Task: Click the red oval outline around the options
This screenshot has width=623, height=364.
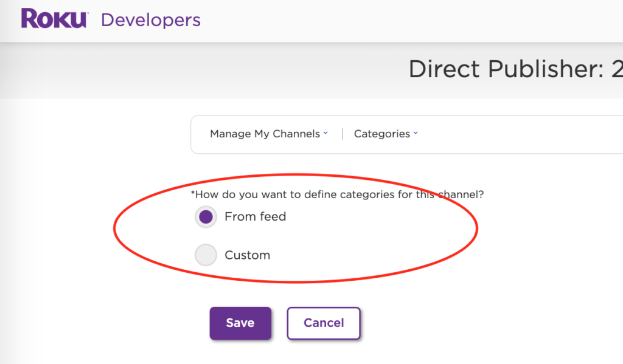Action: coord(477,229)
